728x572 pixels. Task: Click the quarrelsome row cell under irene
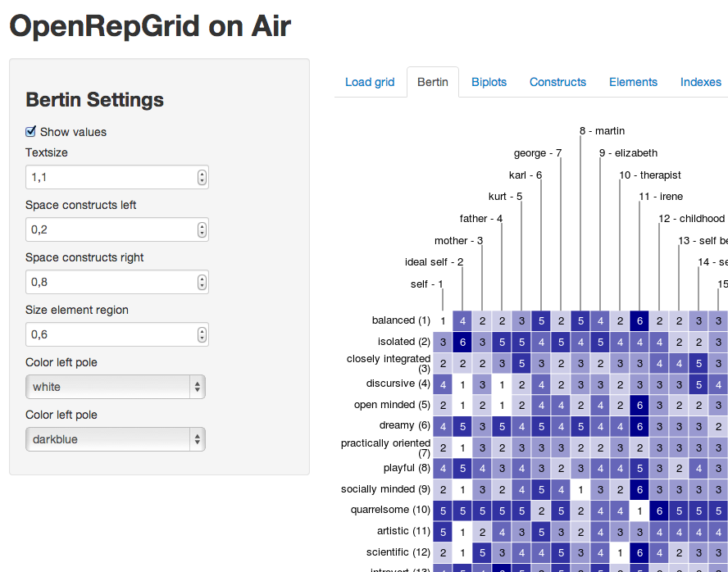coord(639,511)
